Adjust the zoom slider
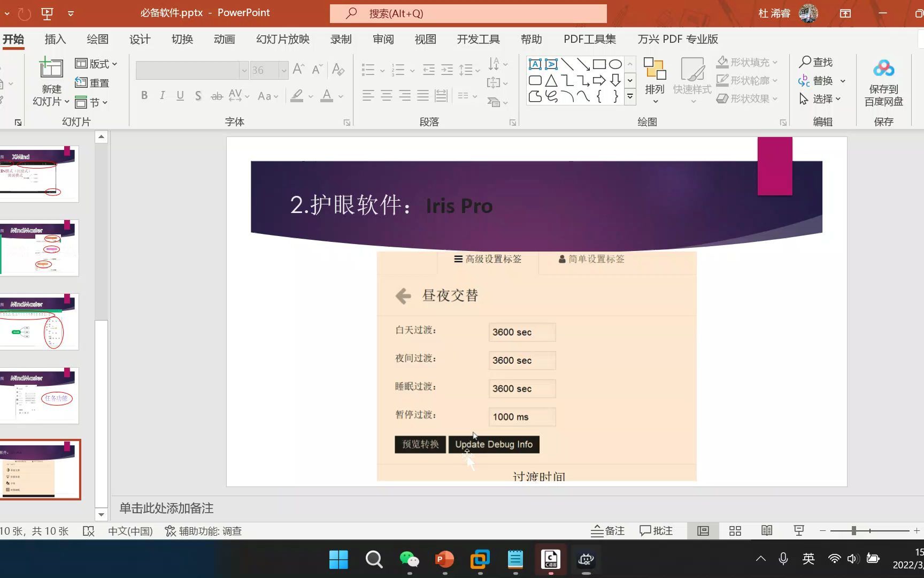Viewport: 924px width, 578px height. [854, 531]
